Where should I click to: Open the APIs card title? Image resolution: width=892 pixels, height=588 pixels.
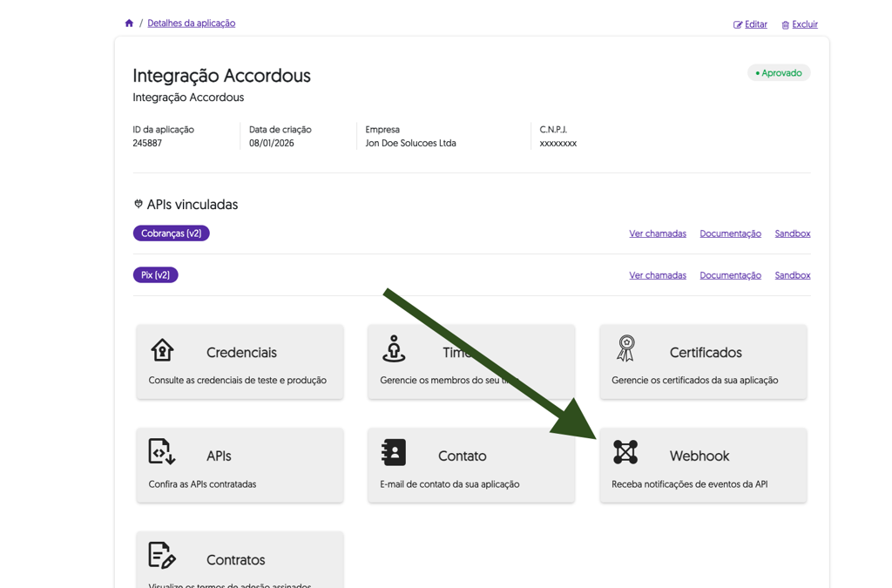(219, 456)
